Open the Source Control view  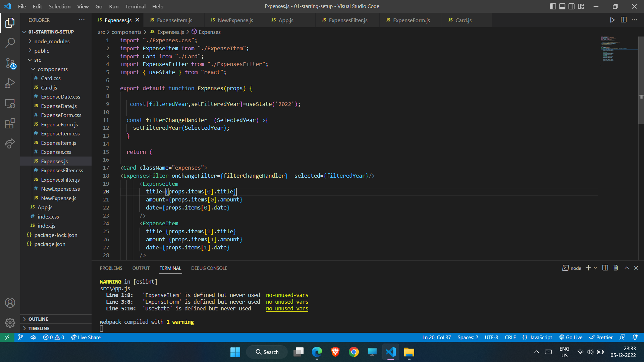(x=10, y=63)
